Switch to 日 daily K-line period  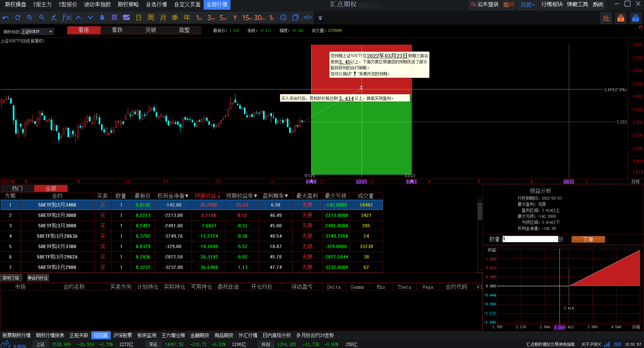click(139, 18)
